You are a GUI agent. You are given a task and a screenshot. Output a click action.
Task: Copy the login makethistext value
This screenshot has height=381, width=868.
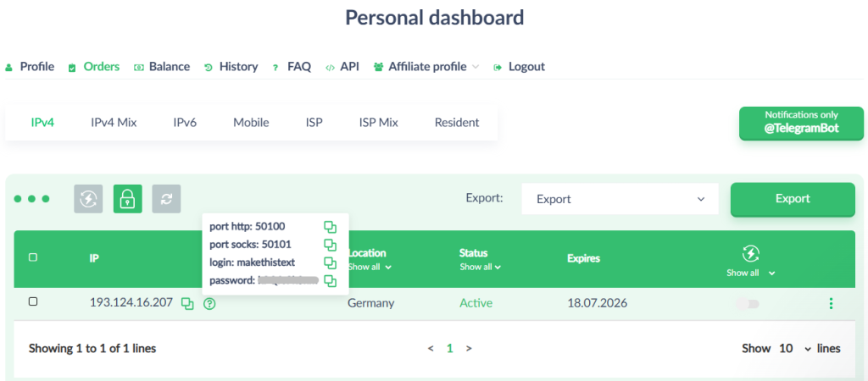pos(330,262)
